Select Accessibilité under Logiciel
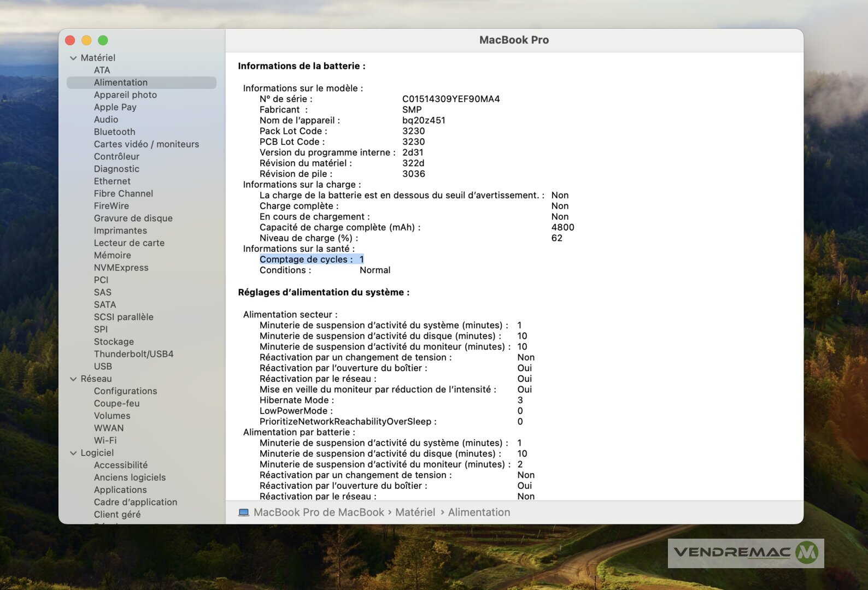 [120, 465]
